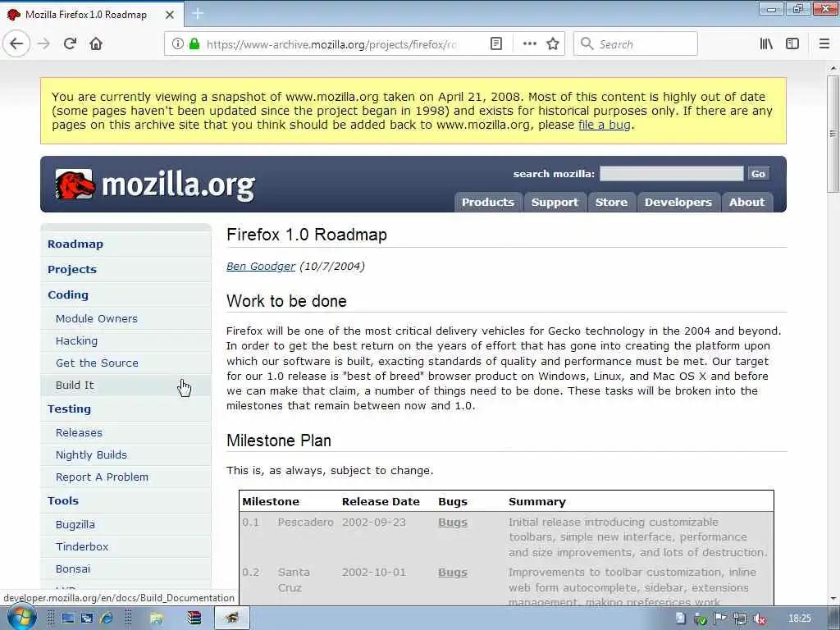Click the search mozilla text field

pos(671,174)
